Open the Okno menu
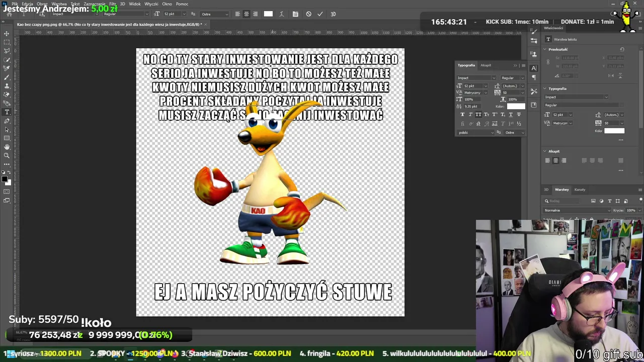This screenshot has height=362, width=644. click(x=167, y=4)
